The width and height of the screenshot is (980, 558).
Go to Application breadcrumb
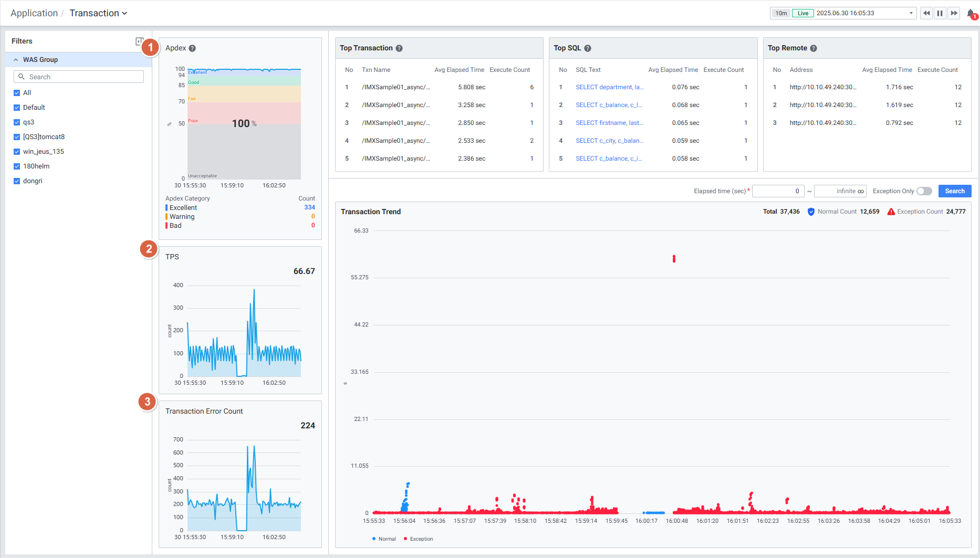(x=34, y=13)
